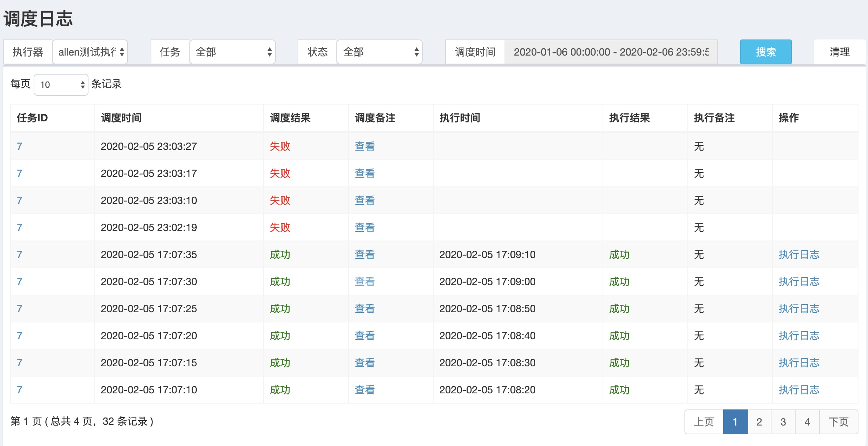Click task ID 7 in 17:07:10 row
Screen dimensions: 868x446
pyautogui.click(x=20, y=390)
